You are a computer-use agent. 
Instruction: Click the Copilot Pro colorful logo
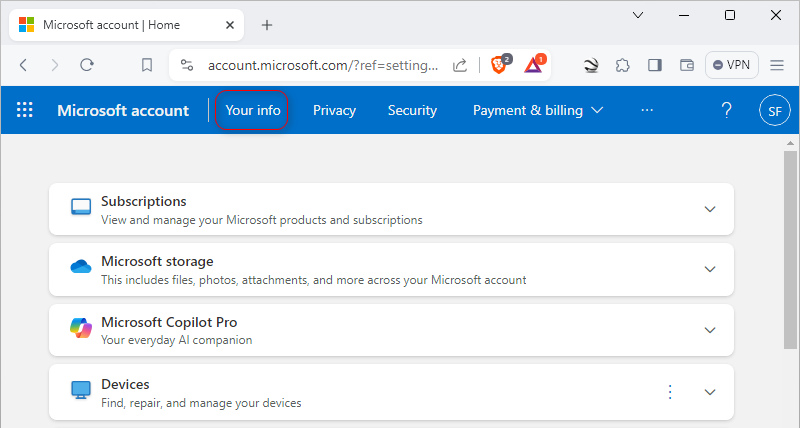81,328
